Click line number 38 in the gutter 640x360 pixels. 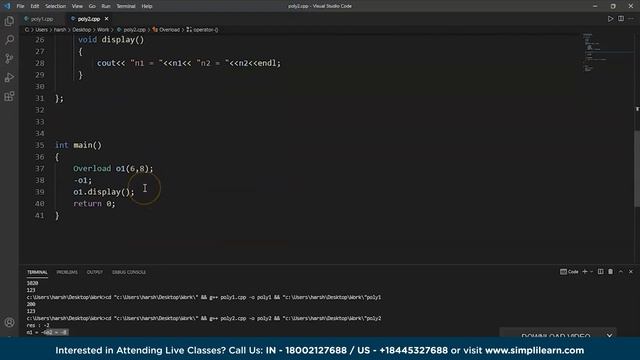click(x=40, y=180)
